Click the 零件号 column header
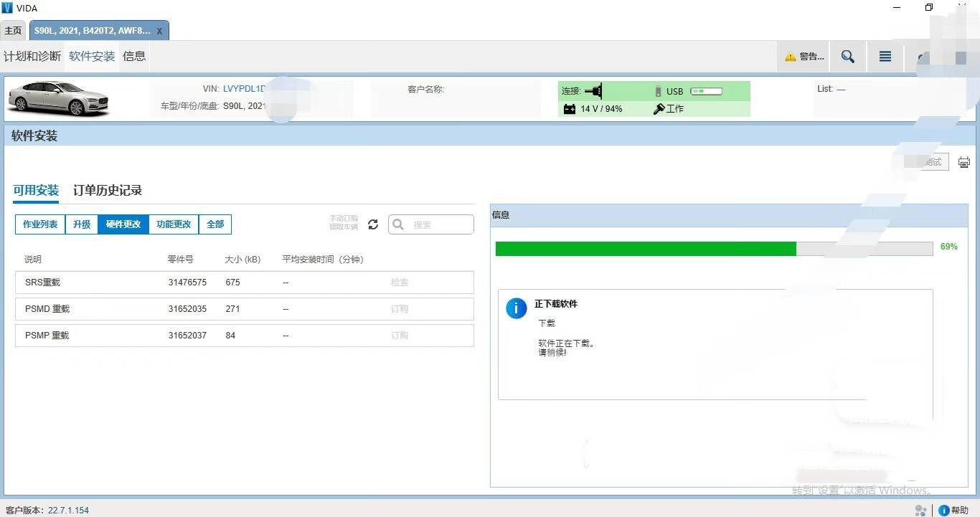The width and height of the screenshot is (980, 517). click(181, 260)
